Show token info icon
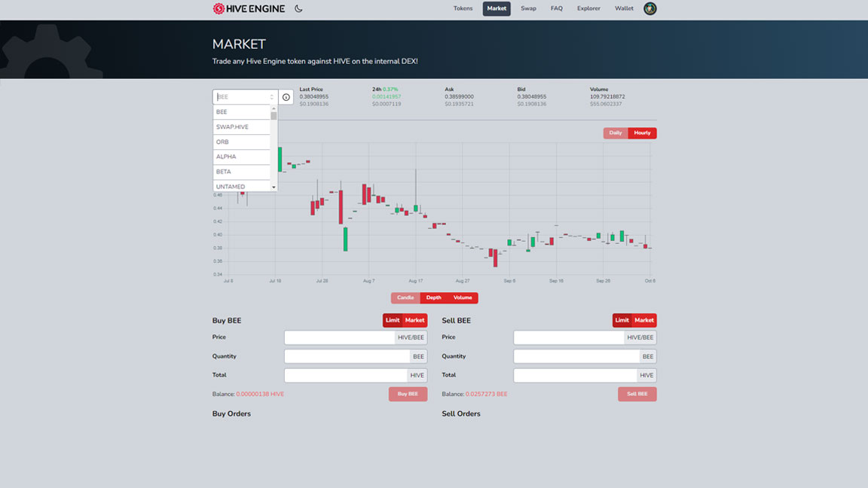Image resolution: width=868 pixels, height=488 pixels. (x=286, y=97)
